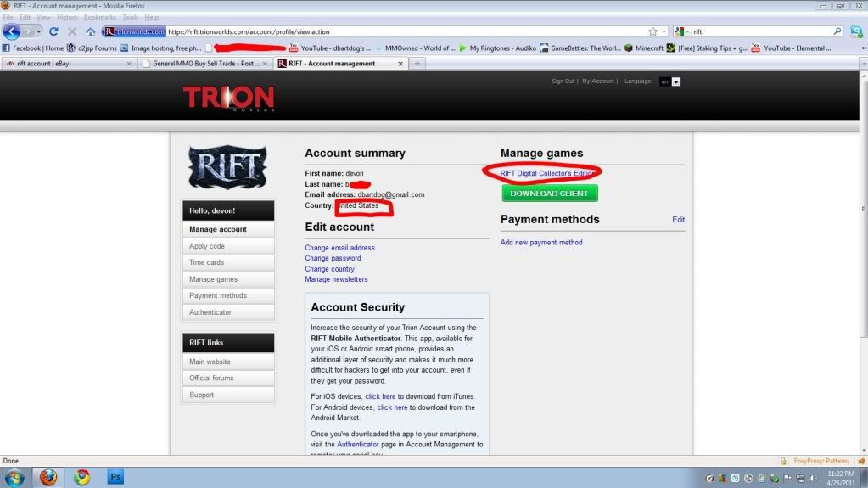Viewport: 868px width, 488px height.
Task: Click the tray volume speaker icon
Action: pyautogui.click(x=814, y=478)
